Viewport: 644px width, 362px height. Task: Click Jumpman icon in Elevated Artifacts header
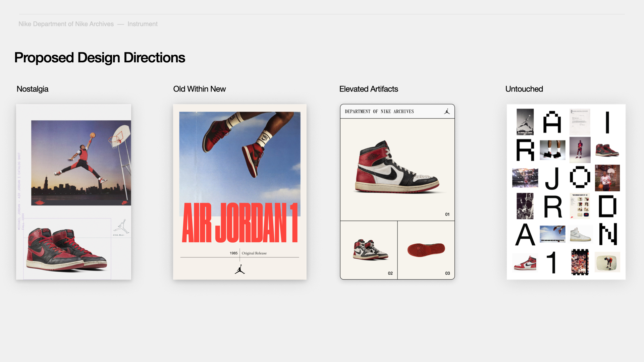coord(447,111)
